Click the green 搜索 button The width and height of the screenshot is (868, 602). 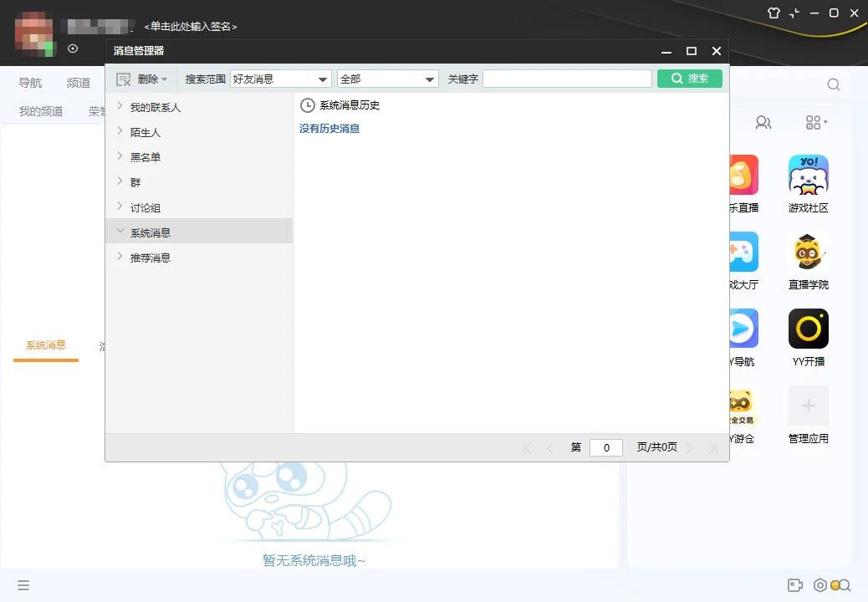coord(690,79)
